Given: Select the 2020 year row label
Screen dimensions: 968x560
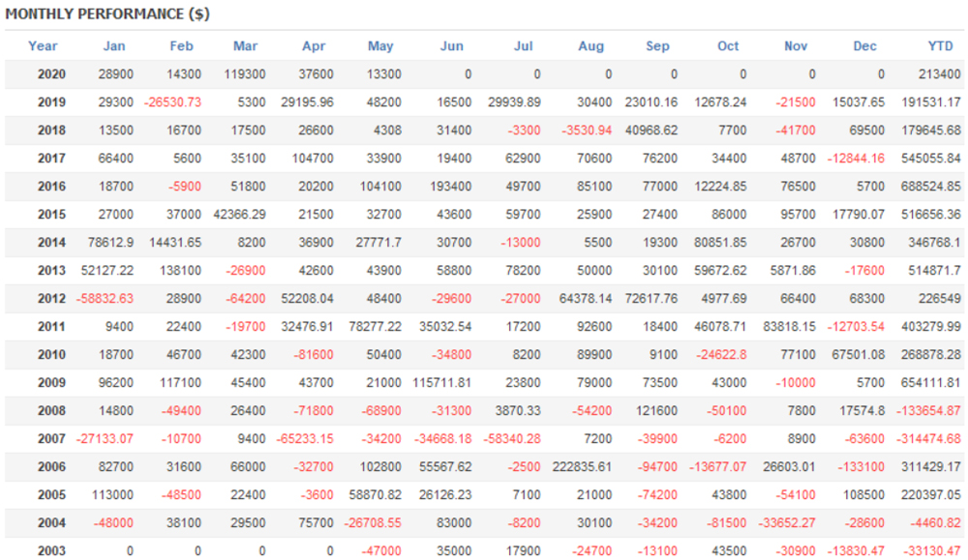Looking at the screenshot, I should 52,74.
